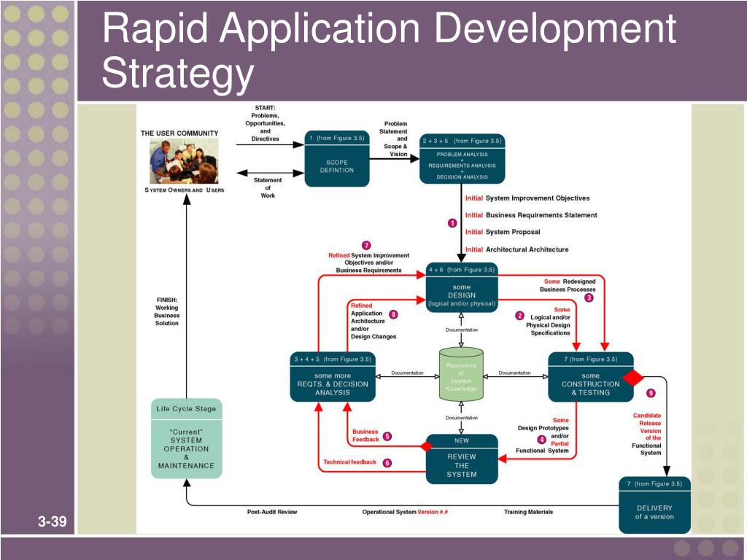Select circle marker 8 near Application Architecture
The image size is (747, 560).
pyautogui.click(x=393, y=314)
